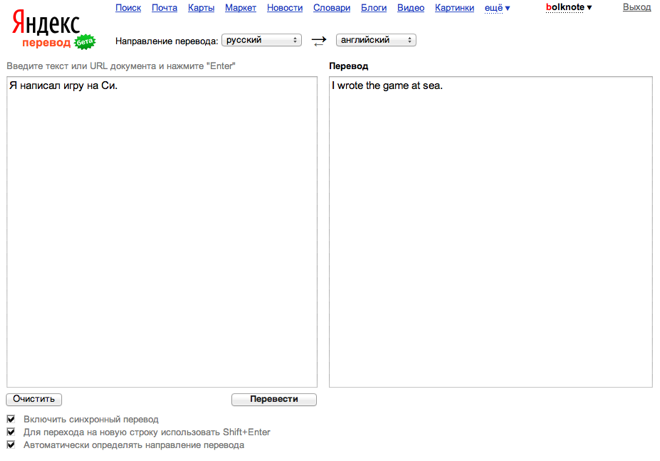Image resolution: width=660 pixels, height=461 pixels.
Task: Click the Выход logout link
Action: coord(637,7)
